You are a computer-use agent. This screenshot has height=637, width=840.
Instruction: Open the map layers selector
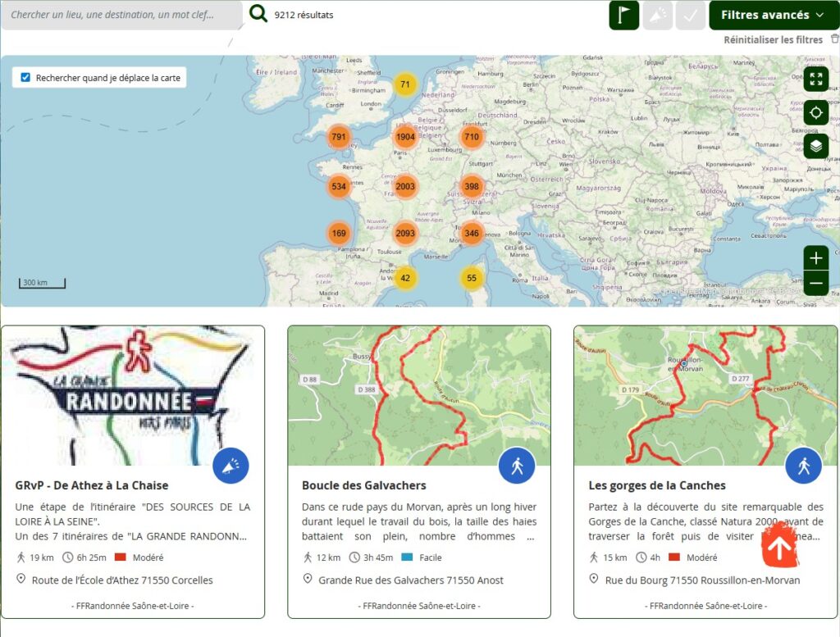[816, 146]
